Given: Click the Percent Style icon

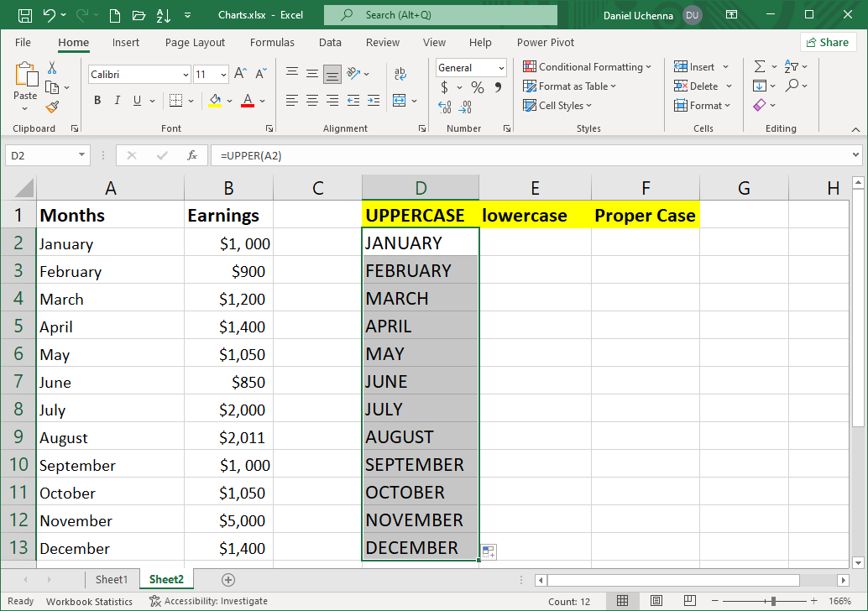Looking at the screenshot, I should pos(477,87).
